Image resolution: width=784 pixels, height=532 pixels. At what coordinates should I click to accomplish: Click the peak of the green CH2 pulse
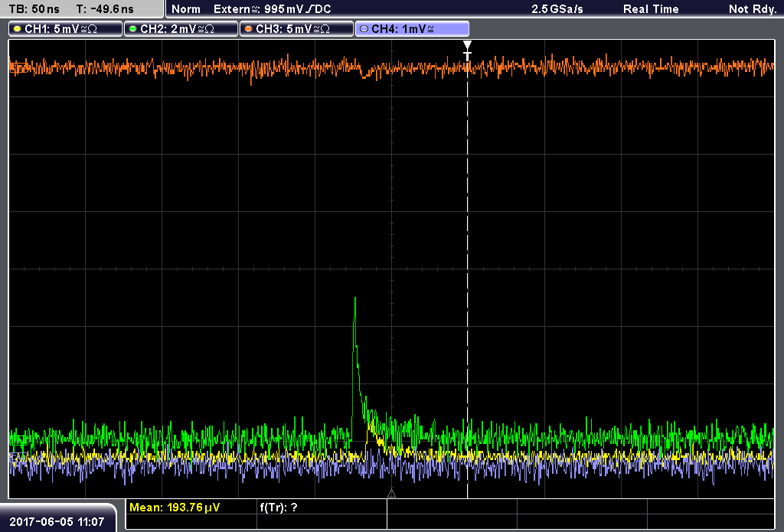tap(355, 299)
